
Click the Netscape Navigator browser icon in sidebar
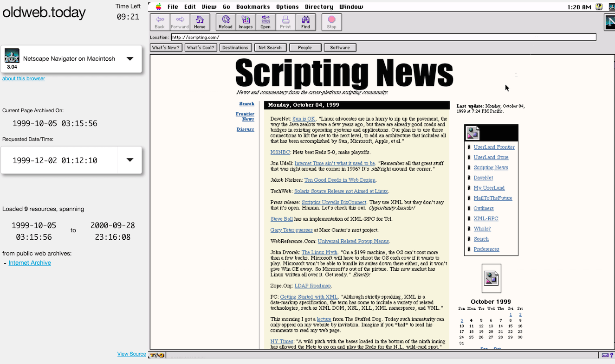[x=12, y=56]
